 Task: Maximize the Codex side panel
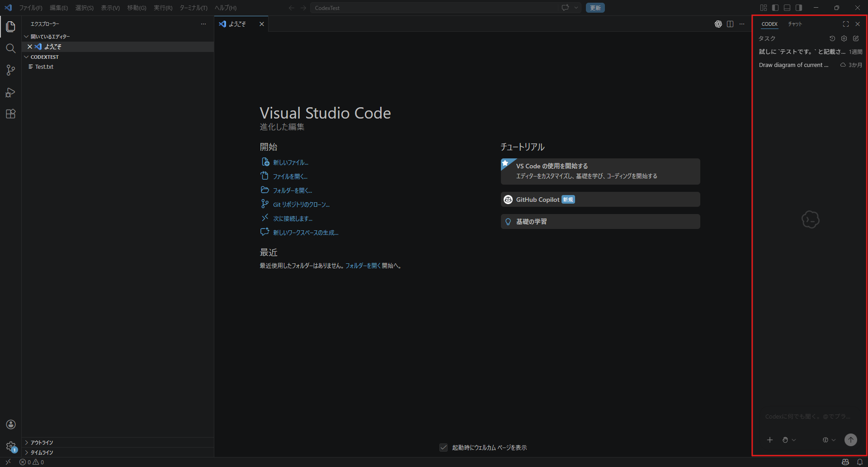(846, 24)
